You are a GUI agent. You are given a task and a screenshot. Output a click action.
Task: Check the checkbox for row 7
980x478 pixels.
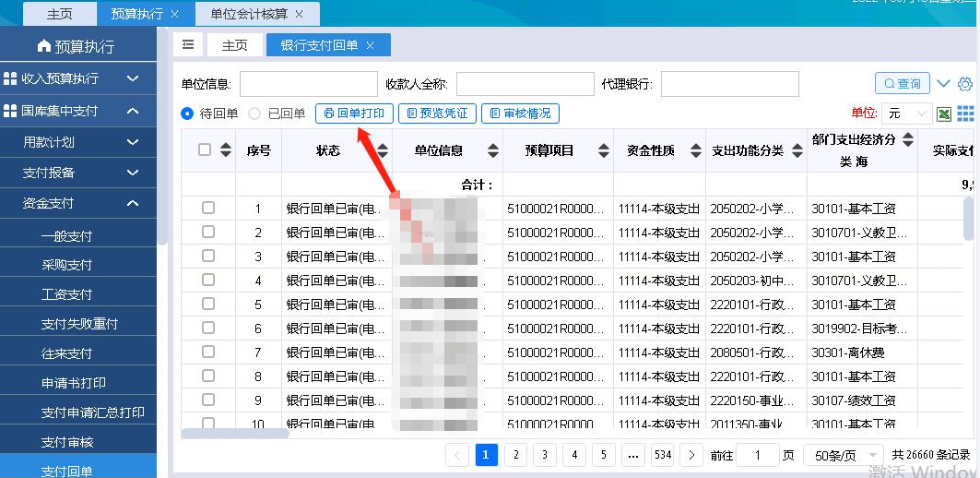[x=208, y=353]
